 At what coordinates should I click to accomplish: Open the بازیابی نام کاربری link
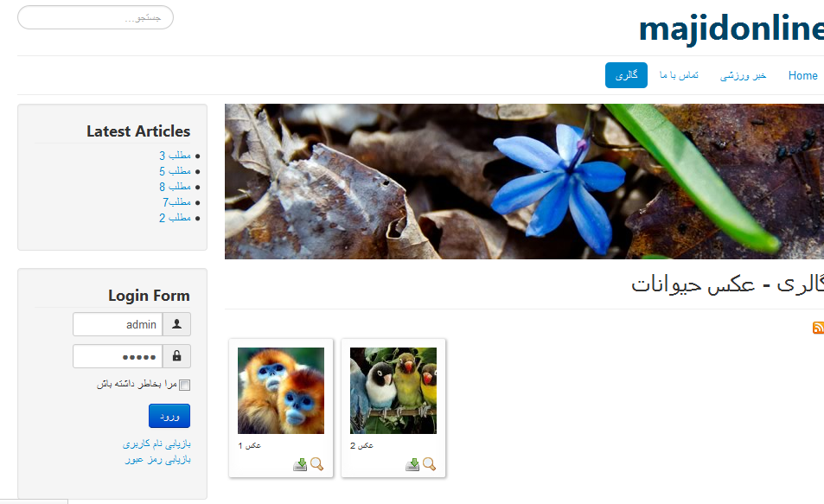pos(156,444)
